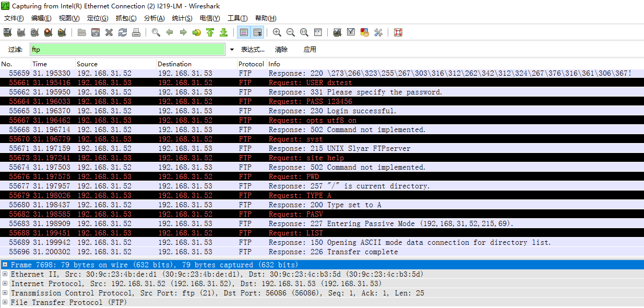The image size is (644, 308).
Task: Find a packet magnifier icon
Action: coord(156,32)
